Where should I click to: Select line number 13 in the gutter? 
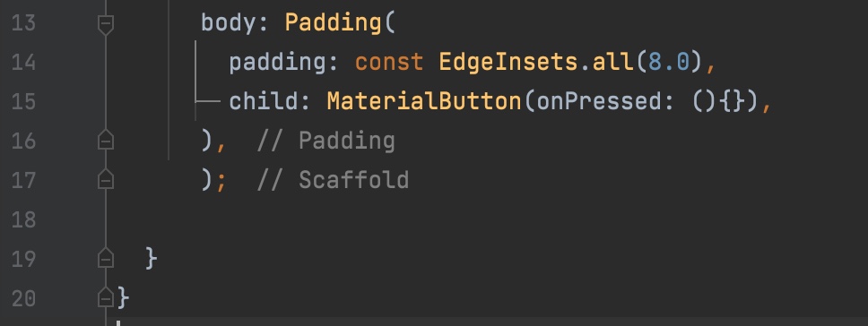(x=23, y=23)
